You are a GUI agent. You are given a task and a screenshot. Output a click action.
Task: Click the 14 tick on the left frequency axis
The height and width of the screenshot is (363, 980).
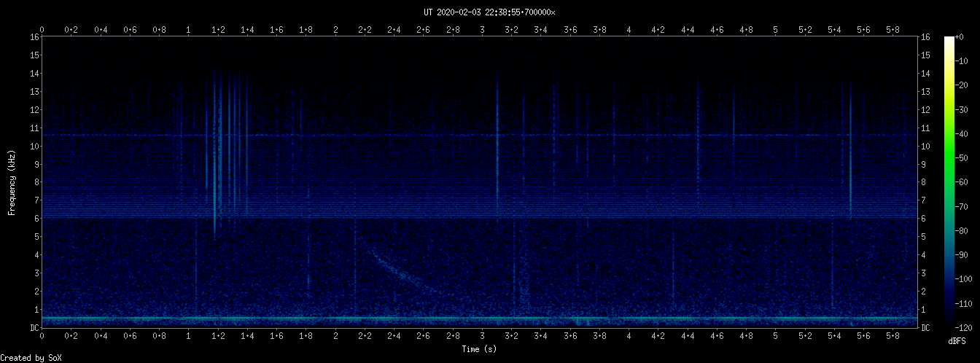(34, 73)
